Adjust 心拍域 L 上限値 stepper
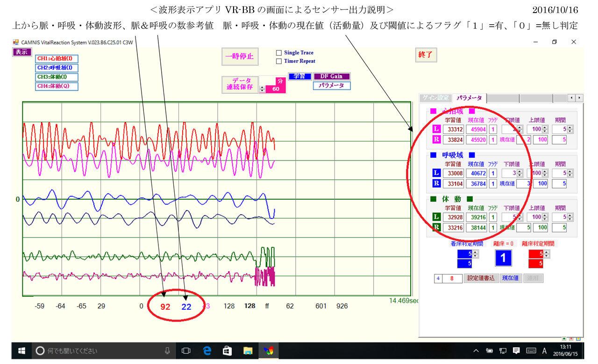 (x=544, y=129)
